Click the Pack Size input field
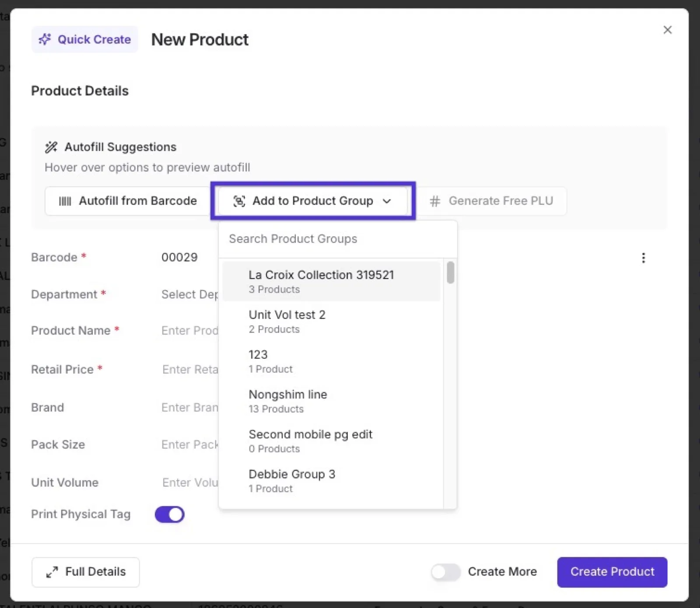This screenshot has width=700, height=608. (x=189, y=444)
